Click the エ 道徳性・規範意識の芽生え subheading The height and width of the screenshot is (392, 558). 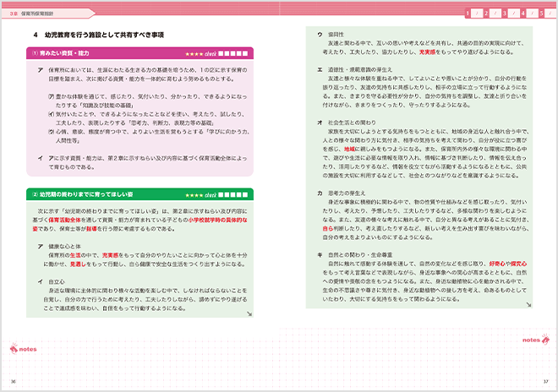pyautogui.click(x=355, y=70)
